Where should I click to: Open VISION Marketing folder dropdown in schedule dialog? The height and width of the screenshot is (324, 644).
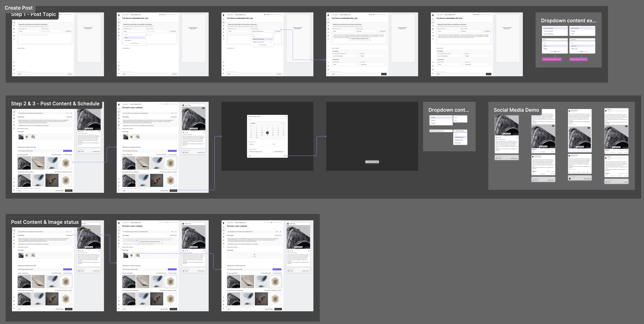[279, 151]
